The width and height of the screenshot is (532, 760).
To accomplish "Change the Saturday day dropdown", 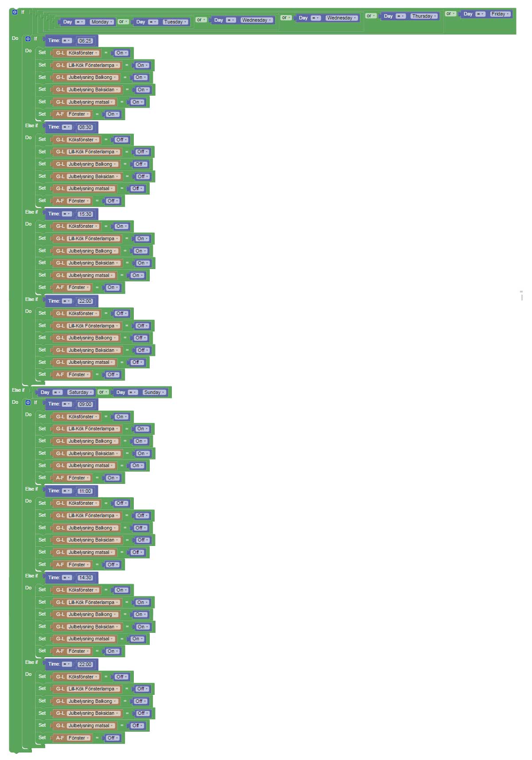I will tap(80, 392).
